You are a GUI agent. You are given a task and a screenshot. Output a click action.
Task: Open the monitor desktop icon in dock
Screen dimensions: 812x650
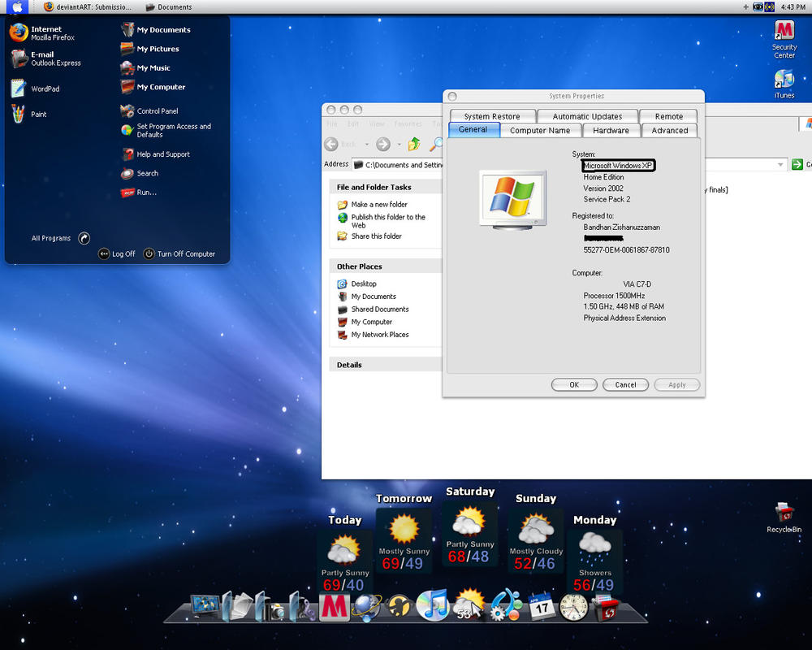tap(205, 606)
